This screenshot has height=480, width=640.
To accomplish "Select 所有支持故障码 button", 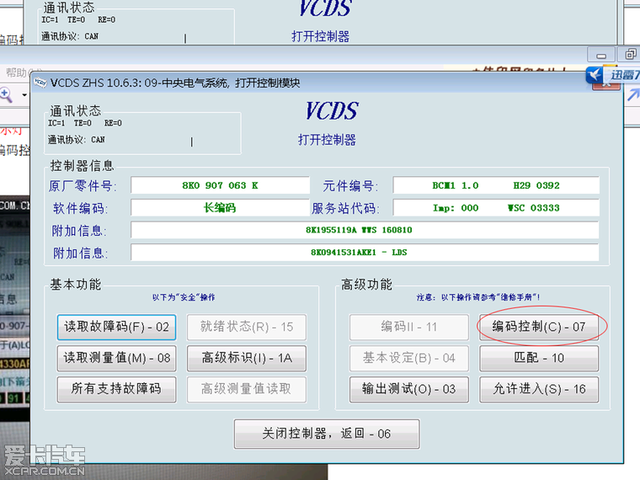I will click(117, 388).
